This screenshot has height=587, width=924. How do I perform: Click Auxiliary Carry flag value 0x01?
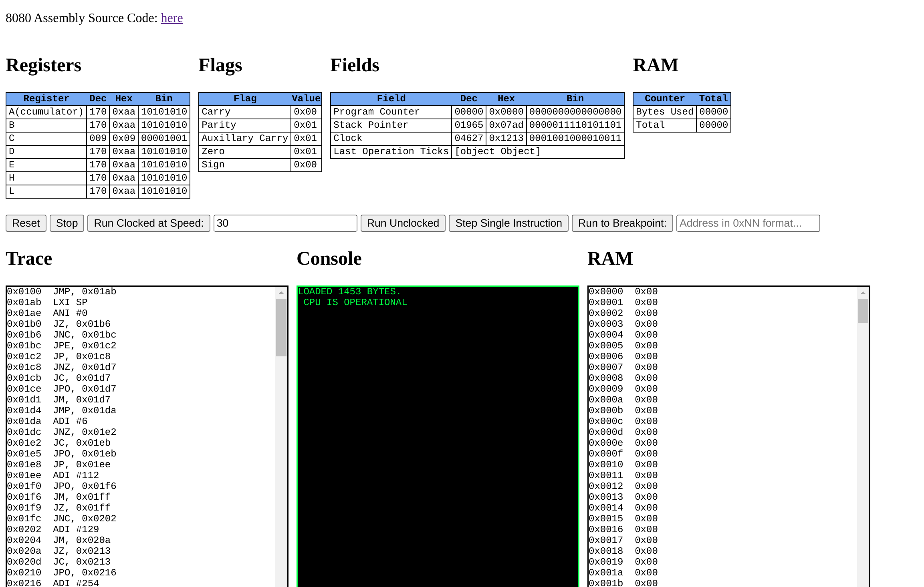point(306,138)
